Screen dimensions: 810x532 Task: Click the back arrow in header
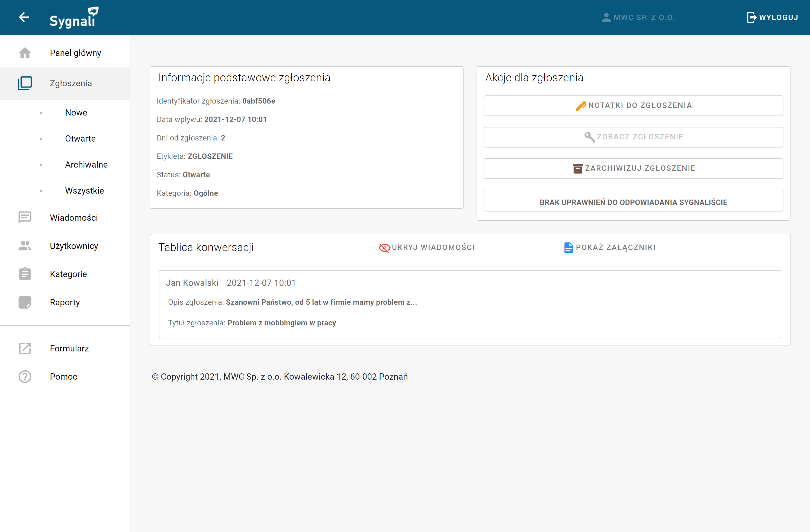click(x=24, y=17)
